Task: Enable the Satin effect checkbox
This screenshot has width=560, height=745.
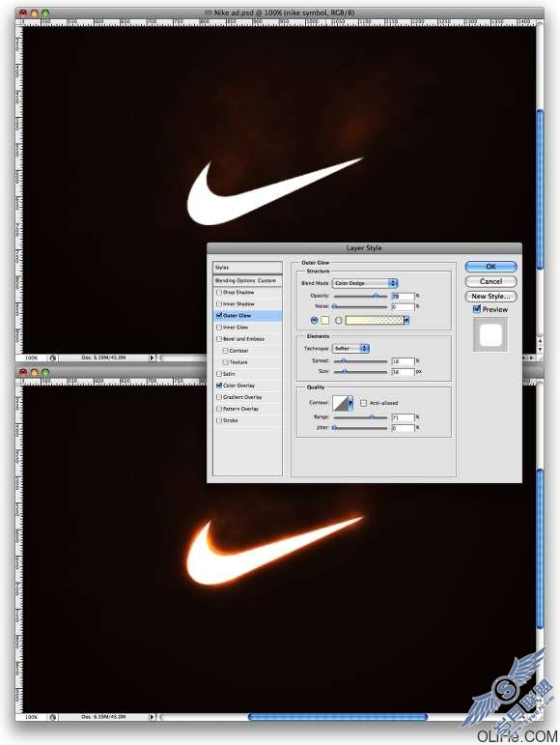Action: coord(219,374)
